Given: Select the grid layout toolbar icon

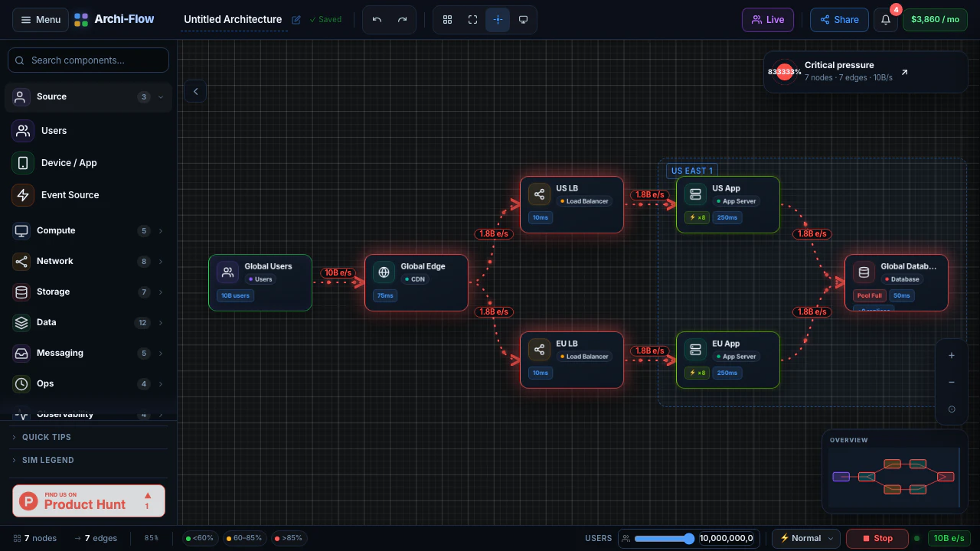Looking at the screenshot, I should (x=448, y=20).
